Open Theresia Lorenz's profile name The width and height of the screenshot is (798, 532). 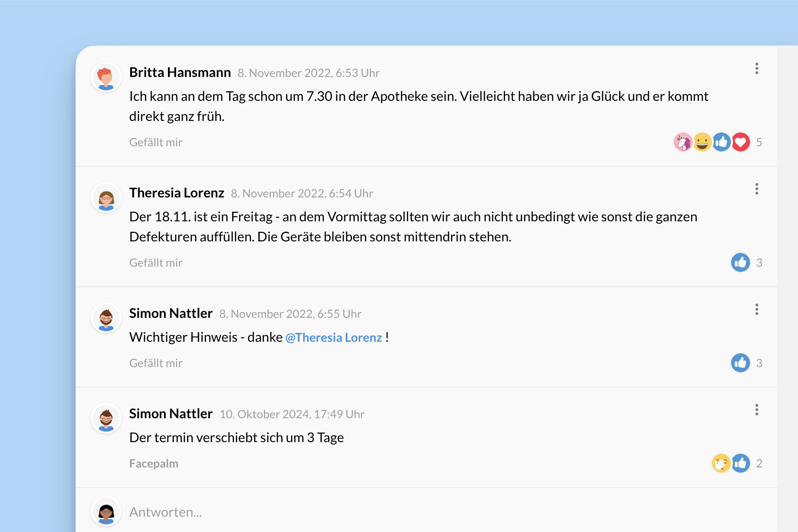click(x=177, y=193)
